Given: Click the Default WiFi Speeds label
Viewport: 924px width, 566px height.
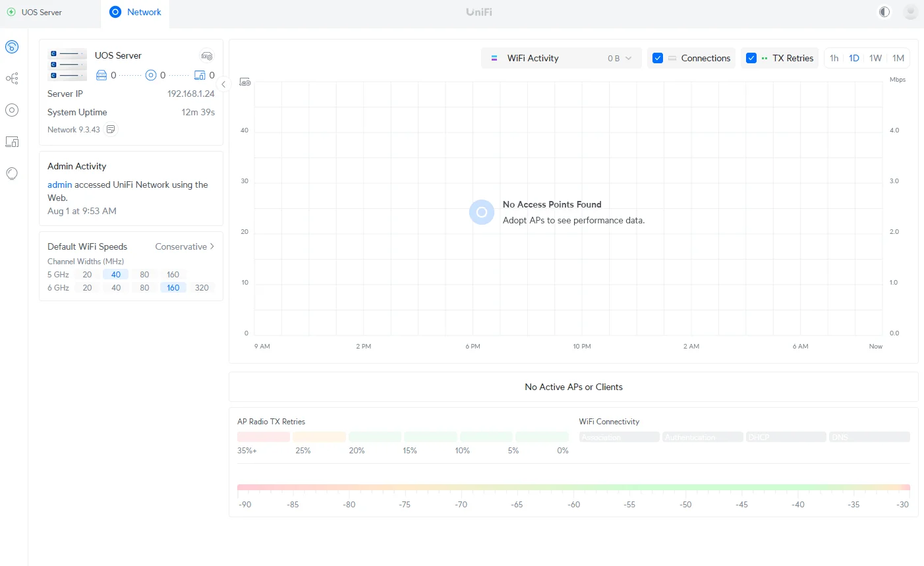Looking at the screenshot, I should 88,246.
